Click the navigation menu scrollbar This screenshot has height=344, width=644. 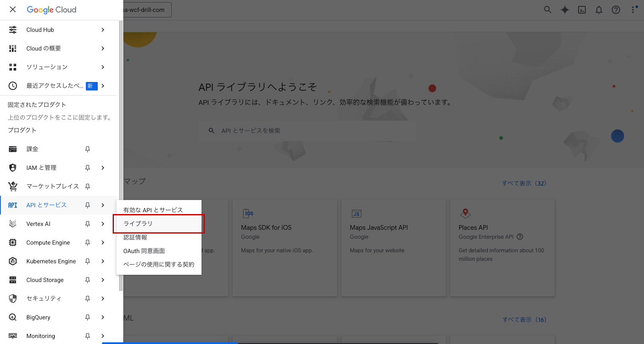point(121,155)
